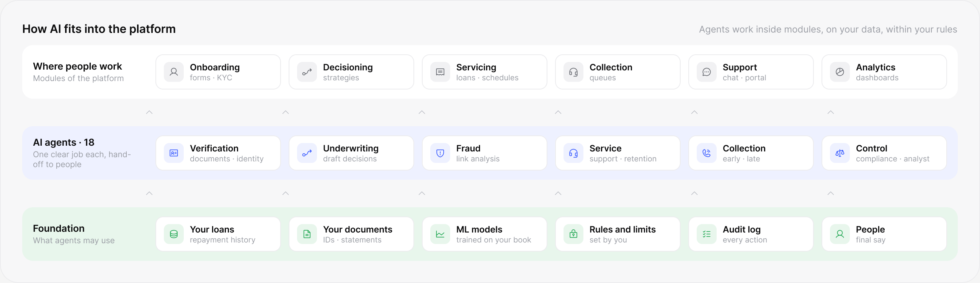Select the list icon beside Servicing

(x=440, y=72)
